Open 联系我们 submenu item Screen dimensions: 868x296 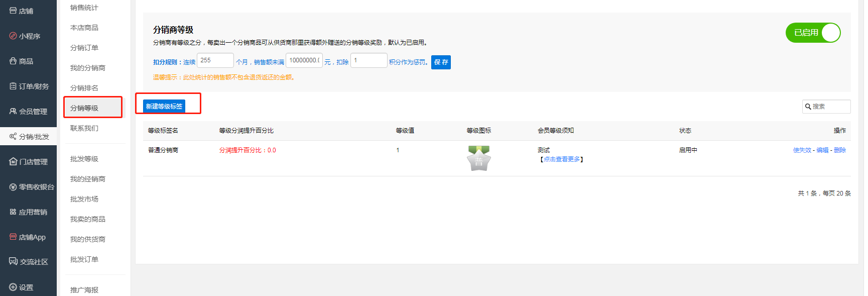point(84,128)
